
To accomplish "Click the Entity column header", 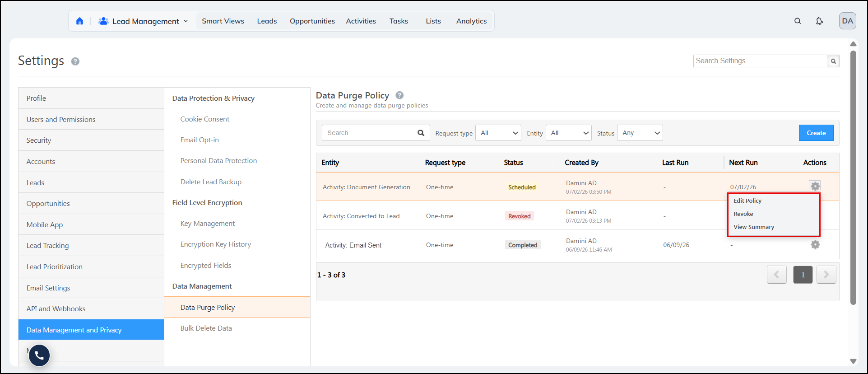I will click(330, 163).
